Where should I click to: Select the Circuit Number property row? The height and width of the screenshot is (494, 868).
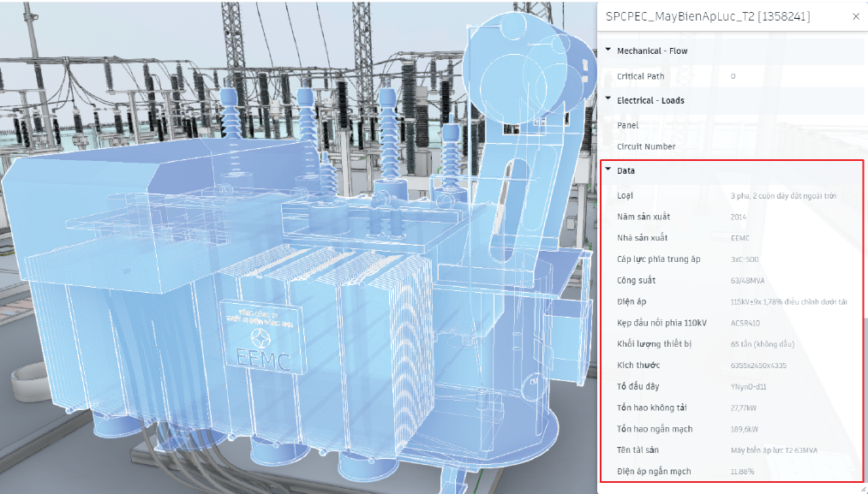[733, 146]
